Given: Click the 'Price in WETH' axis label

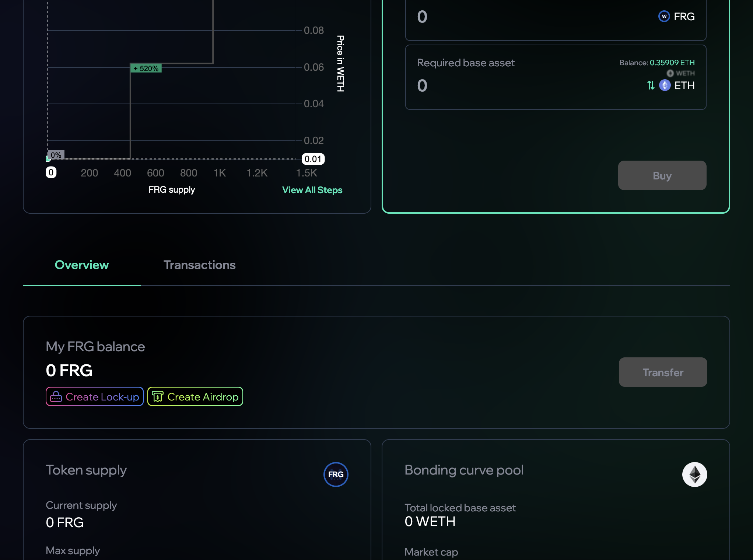Looking at the screenshot, I should [x=341, y=63].
